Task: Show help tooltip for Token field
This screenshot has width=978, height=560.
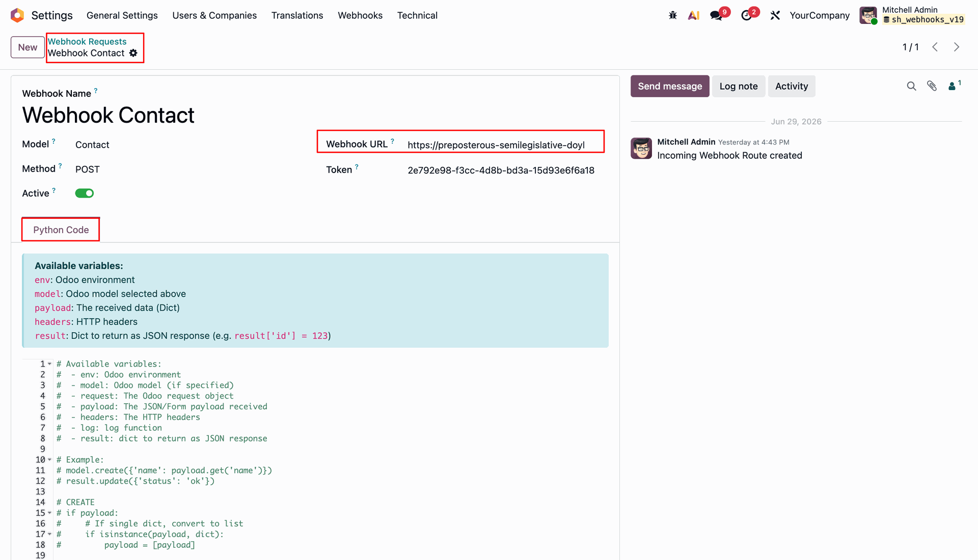Action: [357, 167]
